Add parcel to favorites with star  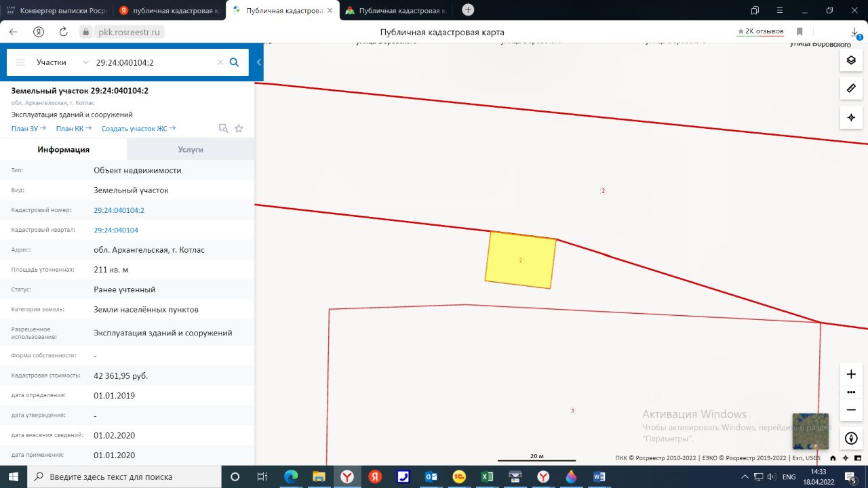click(x=239, y=128)
